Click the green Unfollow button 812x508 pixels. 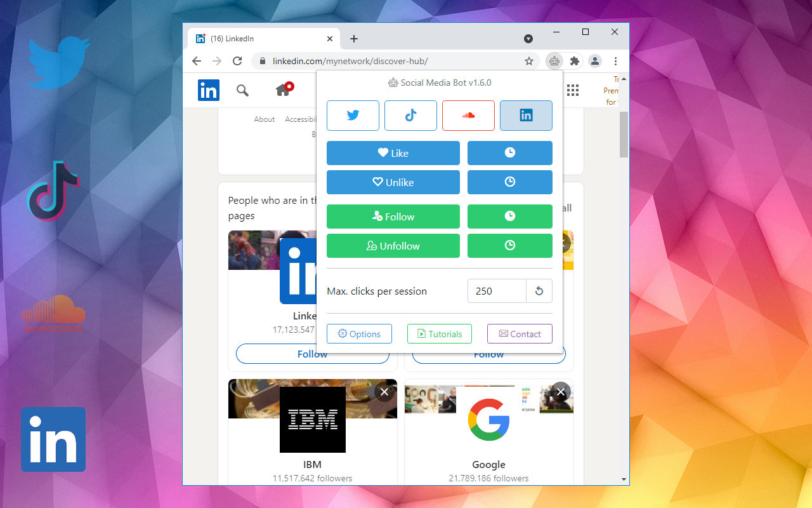393,246
